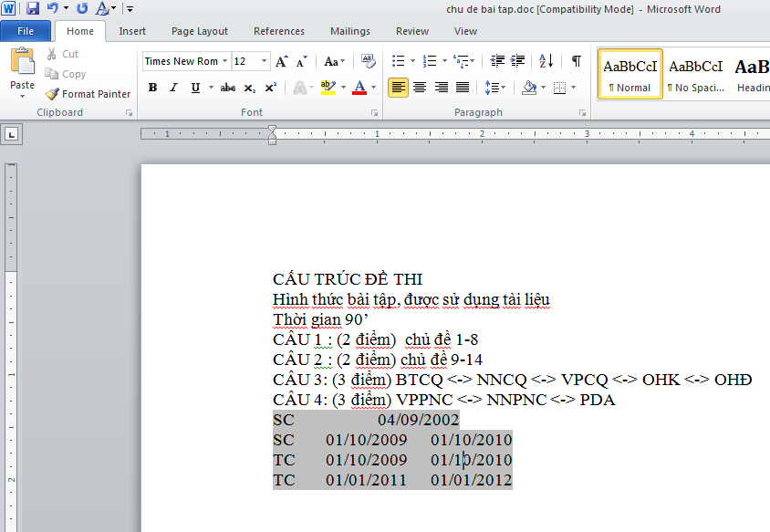
Task: Open the numbering library dropdown arrow
Action: 444,61
